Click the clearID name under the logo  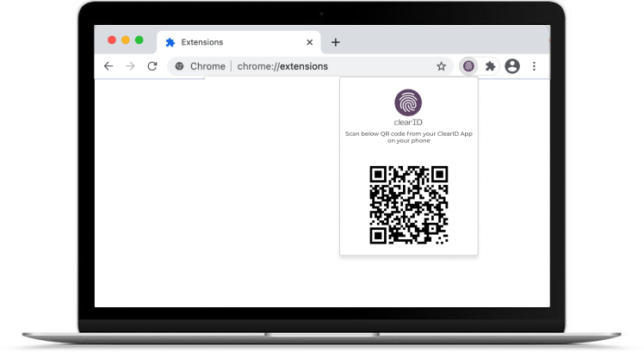408,123
